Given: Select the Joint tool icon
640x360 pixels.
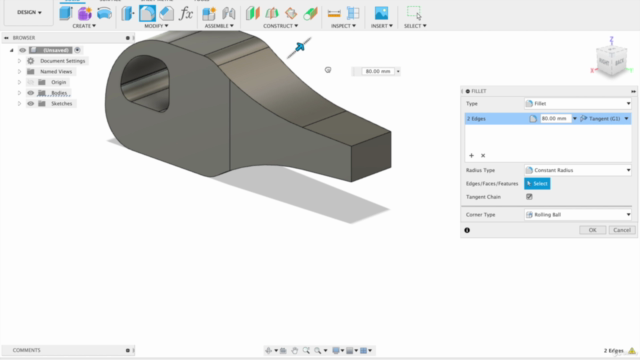Looking at the screenshot, I should [x=229, y=13].
